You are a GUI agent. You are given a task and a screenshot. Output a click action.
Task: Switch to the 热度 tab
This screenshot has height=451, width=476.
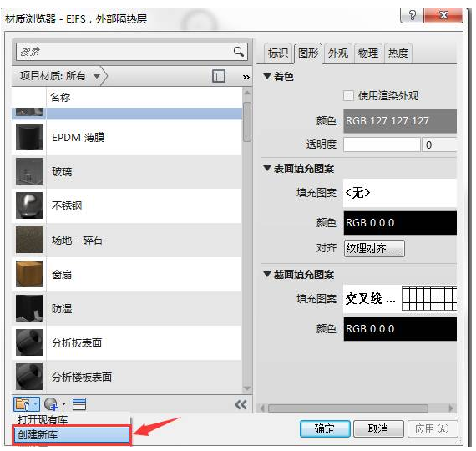click(x=398, y=53)
